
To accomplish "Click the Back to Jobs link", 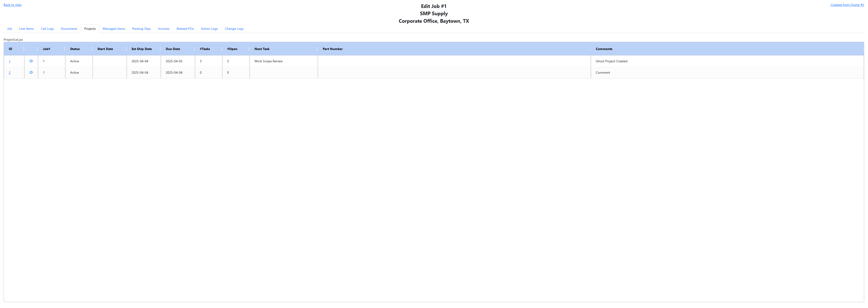I will coord(12,5).
